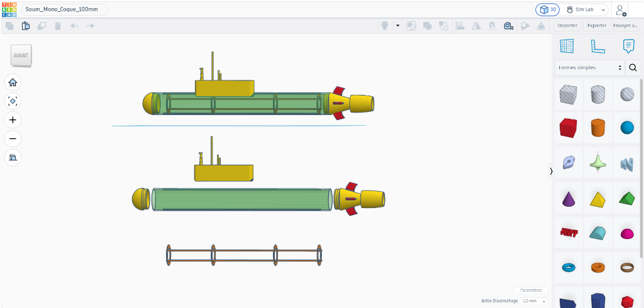The image size is (644, 308).
Task: Select the orange internal frame structure
Action: click(244, 255)
